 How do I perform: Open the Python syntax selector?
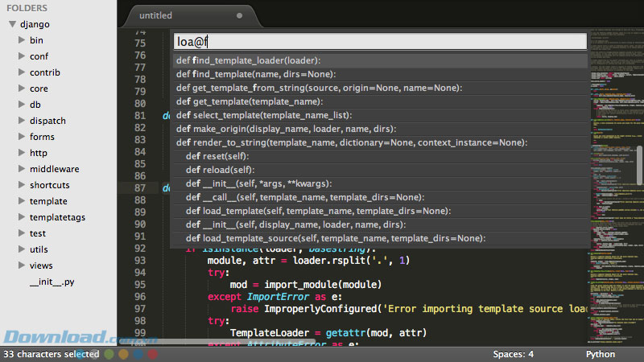click(x=600, y=354)
